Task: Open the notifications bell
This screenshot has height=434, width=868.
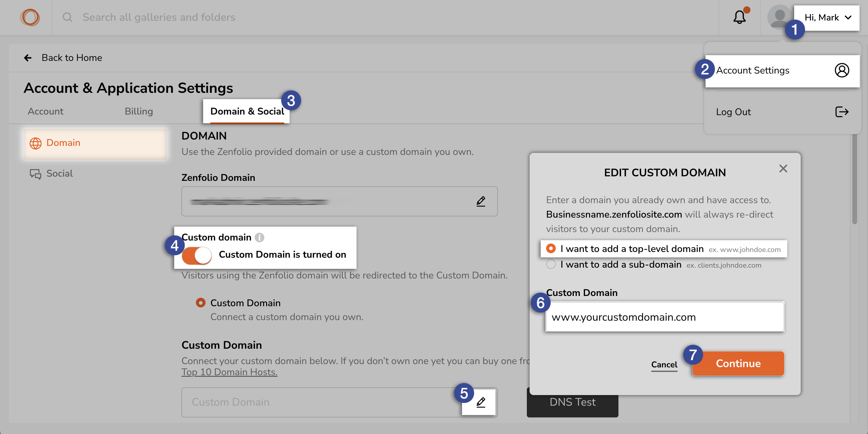Action: 740,17
